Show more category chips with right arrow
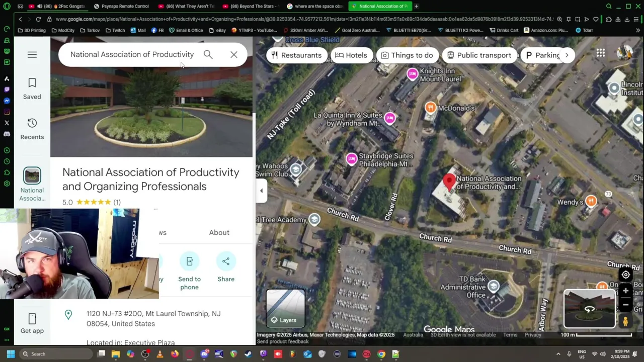Screen dimensions: 644x362 click(567, 55)
